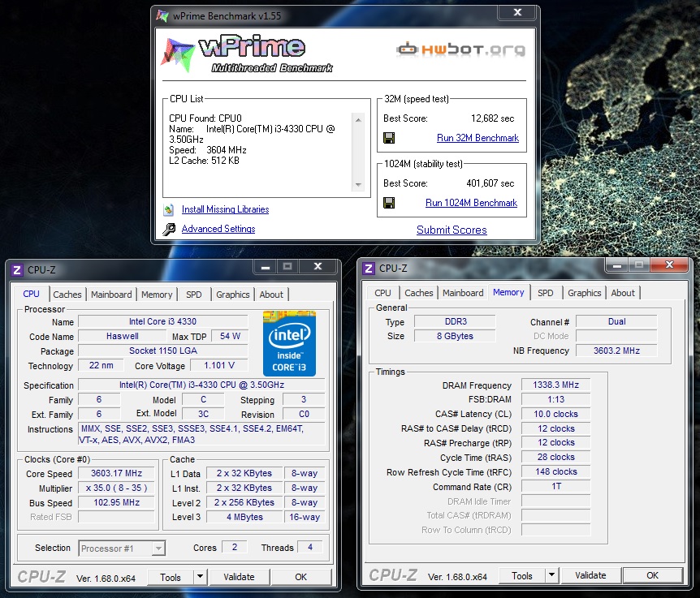Click the Command Rate value 1T
Screen dimensions: 700x598
tap(555, 486)
